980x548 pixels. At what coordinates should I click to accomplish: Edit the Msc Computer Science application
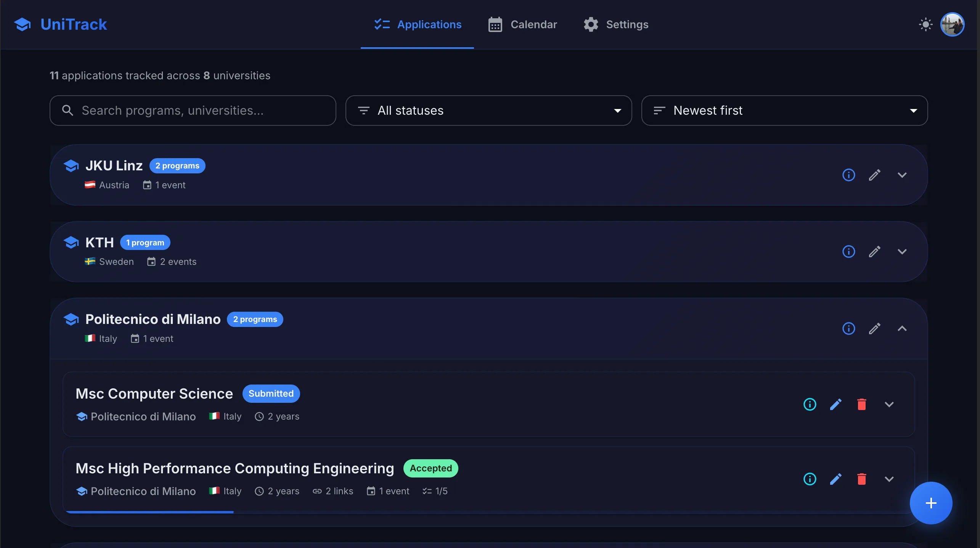click(x=835, y=404)
